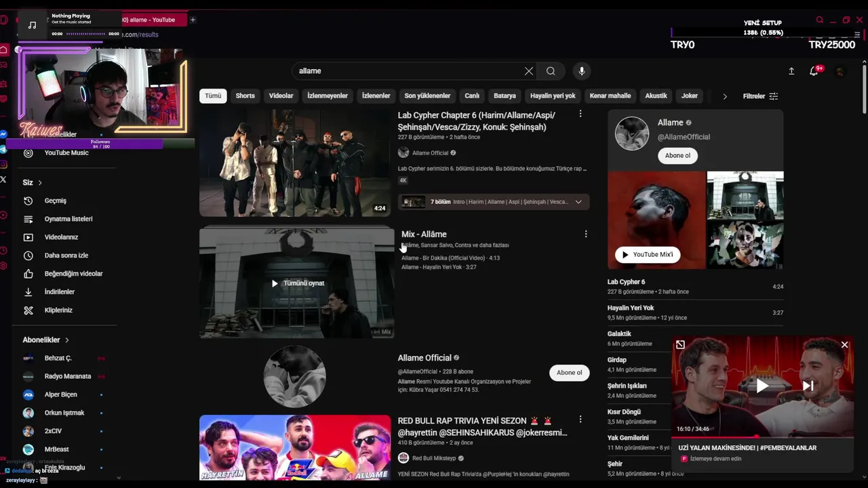Expand the 7 bölüm chapters list
Image resolution: width=868 pixels, height=488 pixels.
coord(578,202)
